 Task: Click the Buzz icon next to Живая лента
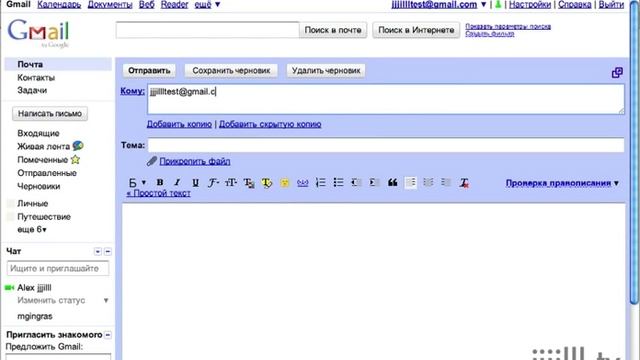pos(78,146)
